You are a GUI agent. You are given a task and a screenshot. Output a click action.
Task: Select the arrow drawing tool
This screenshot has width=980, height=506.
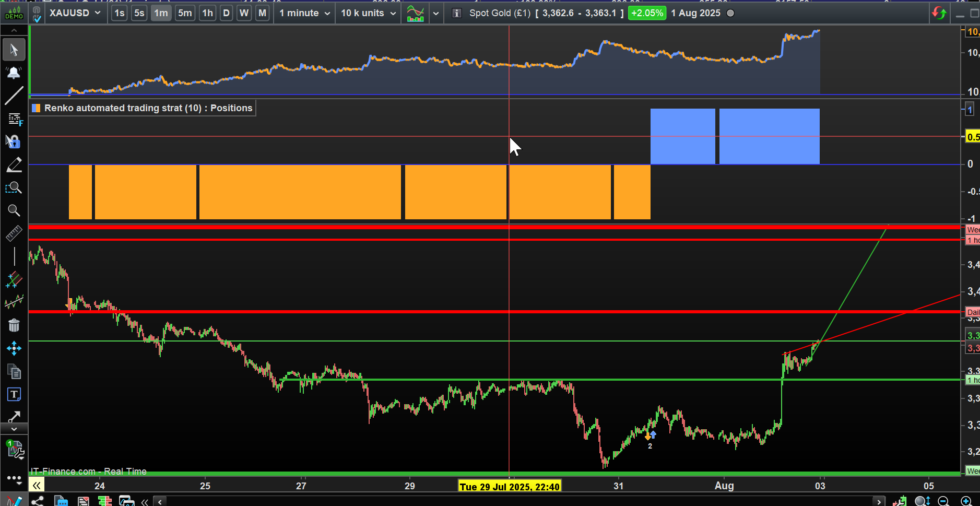pyautogui.click(x=14, y=417)
